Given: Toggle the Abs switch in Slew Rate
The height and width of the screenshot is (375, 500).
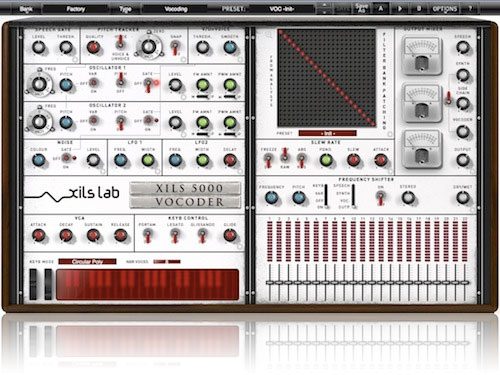Looking at the screenshot, I should point(302,161).
